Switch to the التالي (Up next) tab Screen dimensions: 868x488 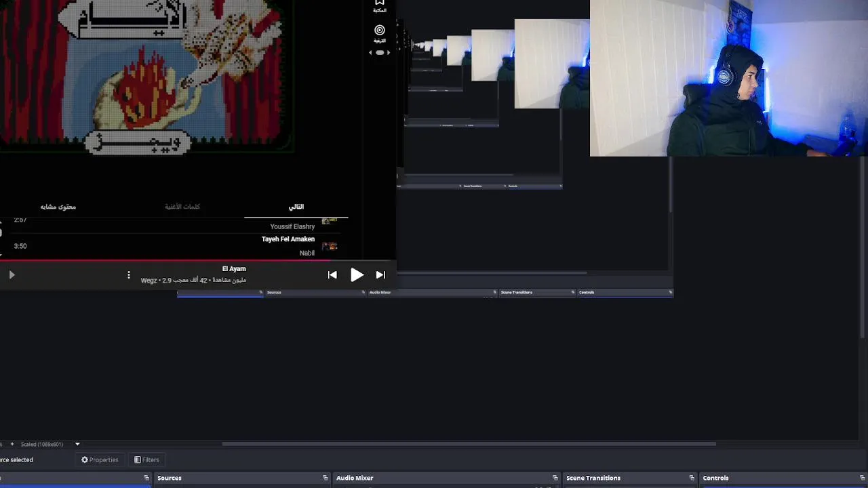[296, 207]
